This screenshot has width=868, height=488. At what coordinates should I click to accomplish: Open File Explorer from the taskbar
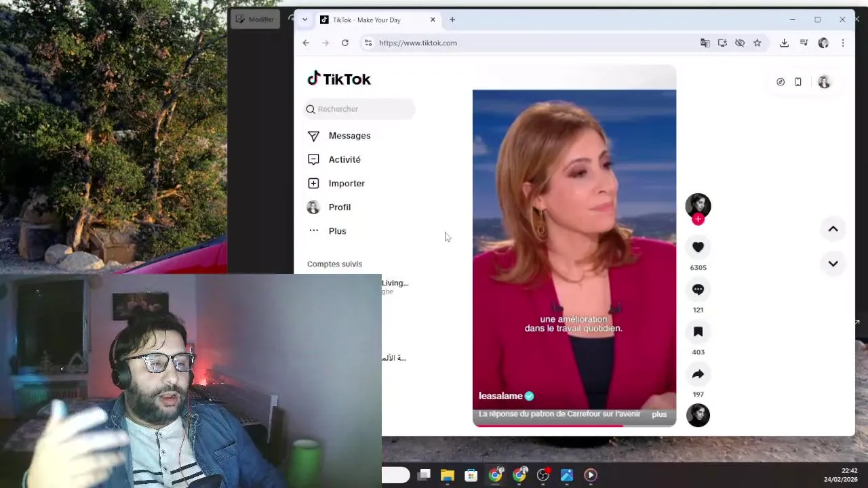click(x=448, y=475)
